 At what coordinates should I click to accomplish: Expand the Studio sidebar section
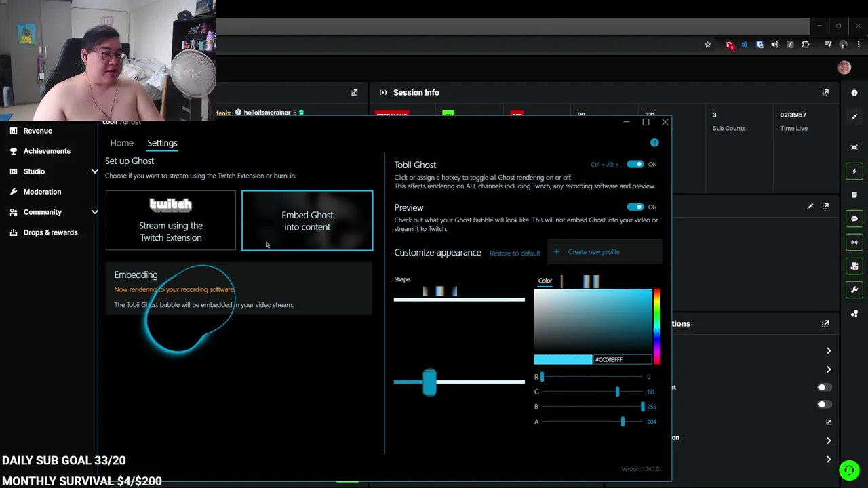(94, 171)
